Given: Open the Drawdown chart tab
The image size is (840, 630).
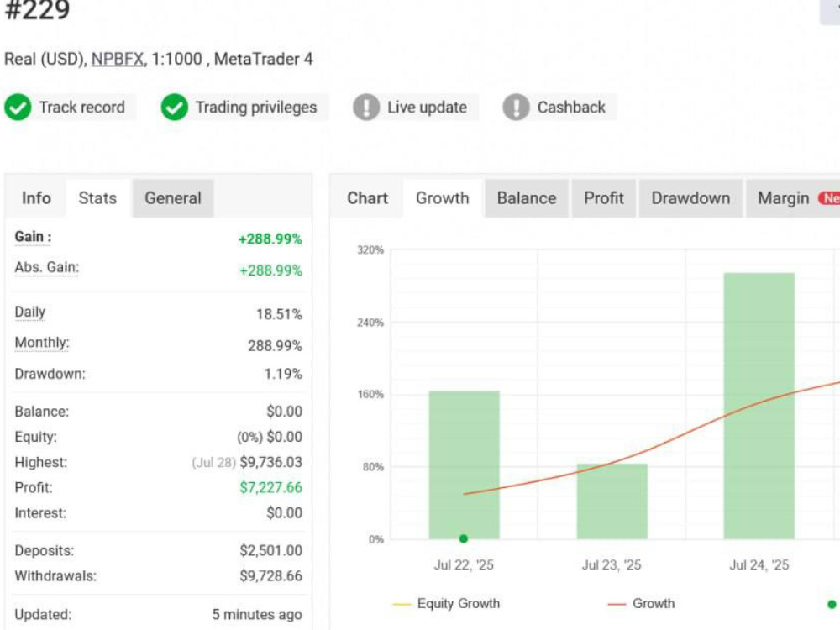Looking at the screenshot, I should point(690,198).
